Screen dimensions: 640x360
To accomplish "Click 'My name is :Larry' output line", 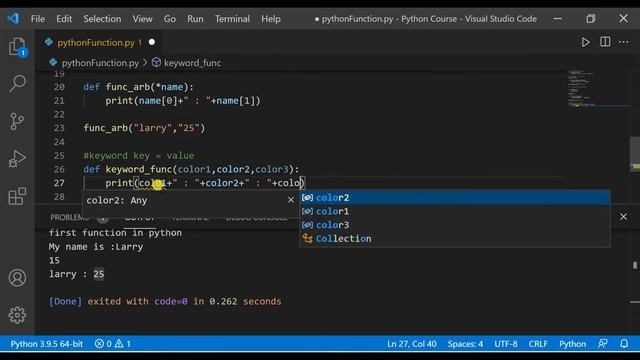I will 96,247.
